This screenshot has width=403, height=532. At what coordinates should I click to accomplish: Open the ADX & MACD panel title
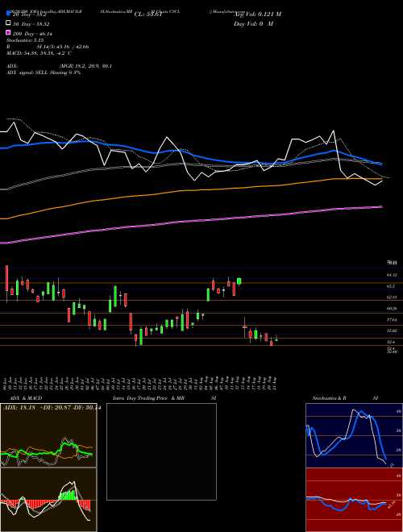coord(26,398)
